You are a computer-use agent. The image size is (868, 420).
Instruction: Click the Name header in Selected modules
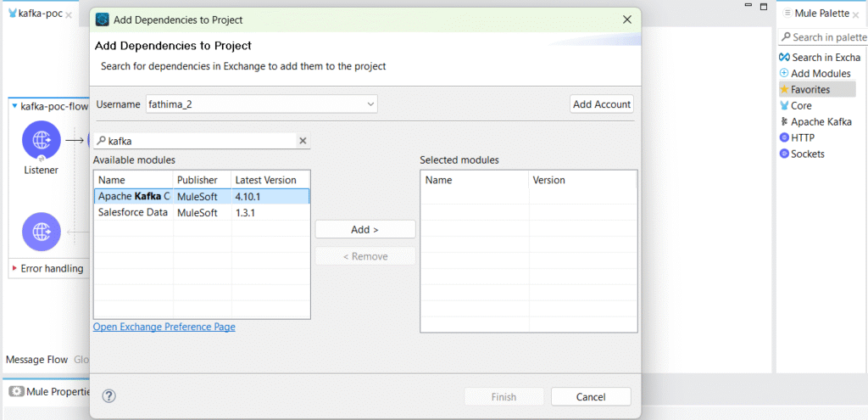click(475, 180)
